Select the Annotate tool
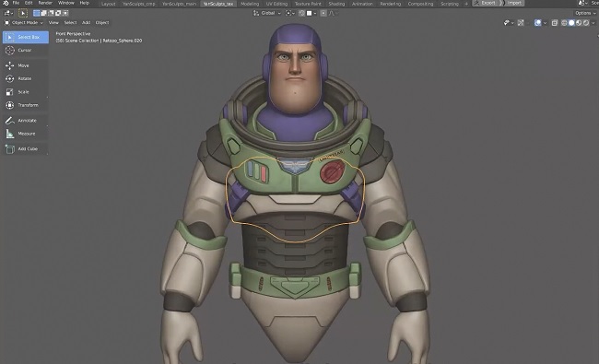This screenshot has height=364, width=599. click(26, 121)
